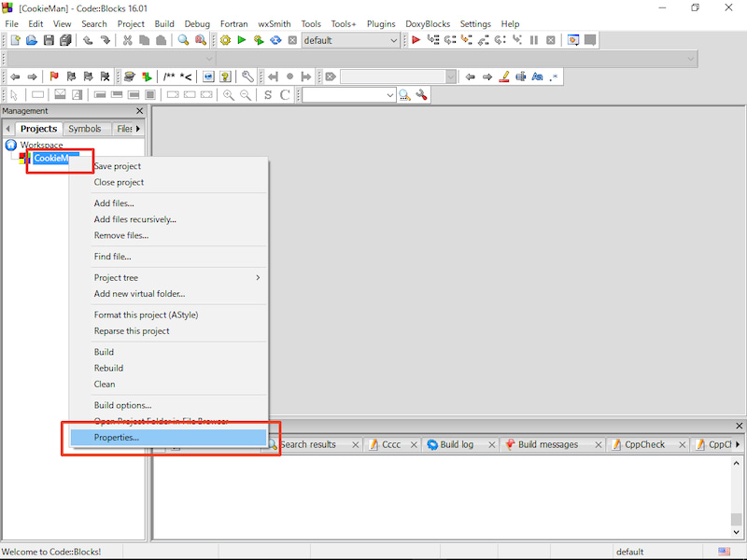The image size is (747, 560).
Task: Show earlier Management tabs with the left arrow
Action: [x=7, y=129]
